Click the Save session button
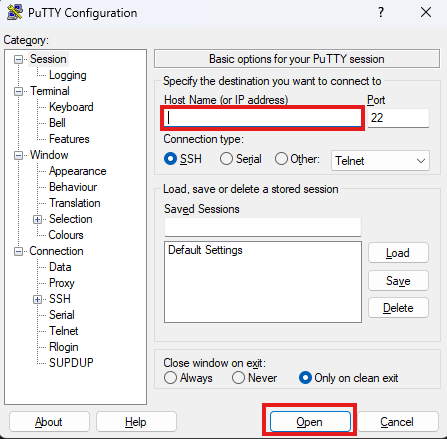Screen dimensions: 447x439 pyautogui.click(x=398, y=281)
